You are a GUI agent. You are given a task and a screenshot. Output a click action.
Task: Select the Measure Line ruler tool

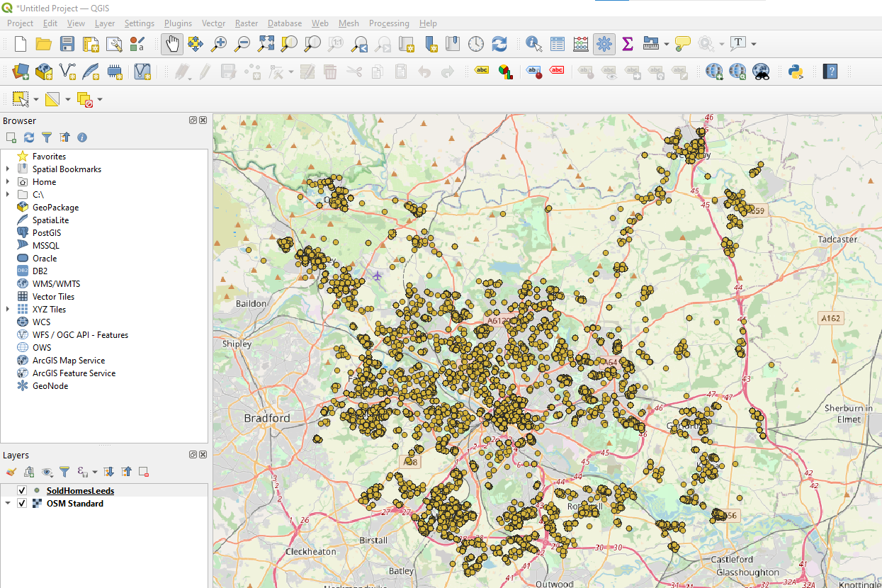(x=651, y=44)
